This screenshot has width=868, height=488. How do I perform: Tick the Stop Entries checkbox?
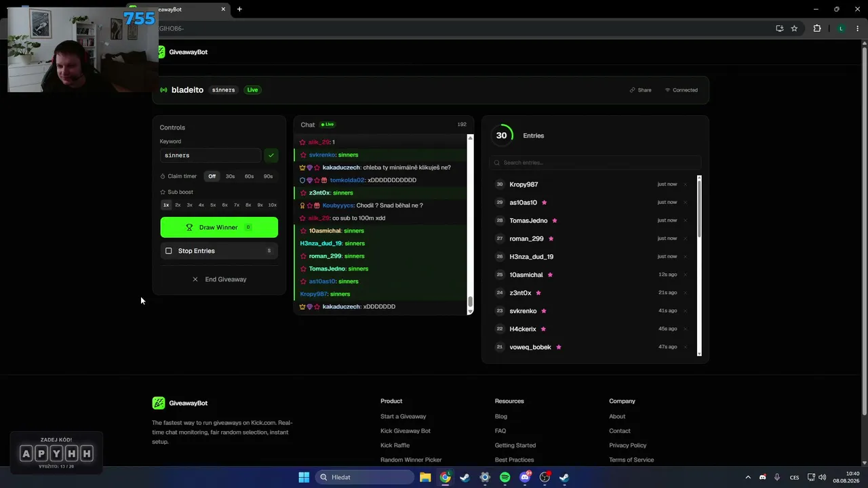169,251
